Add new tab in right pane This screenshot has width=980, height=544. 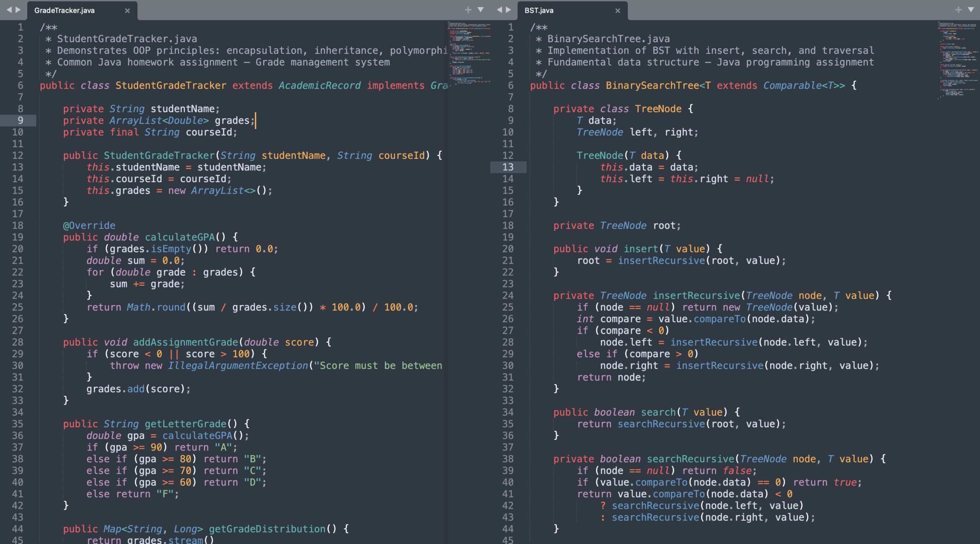click(958, 10)
